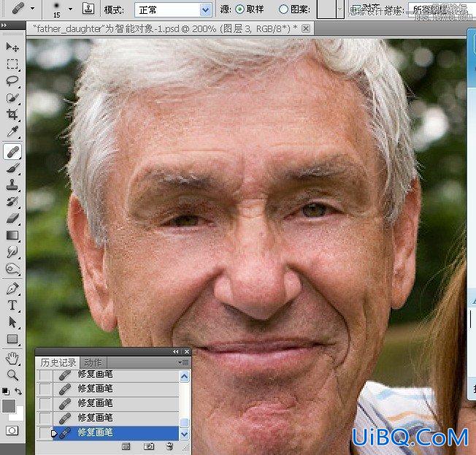The image size is (476, 455).
Task: Select the Gradient tool
Action: (12, 235)
